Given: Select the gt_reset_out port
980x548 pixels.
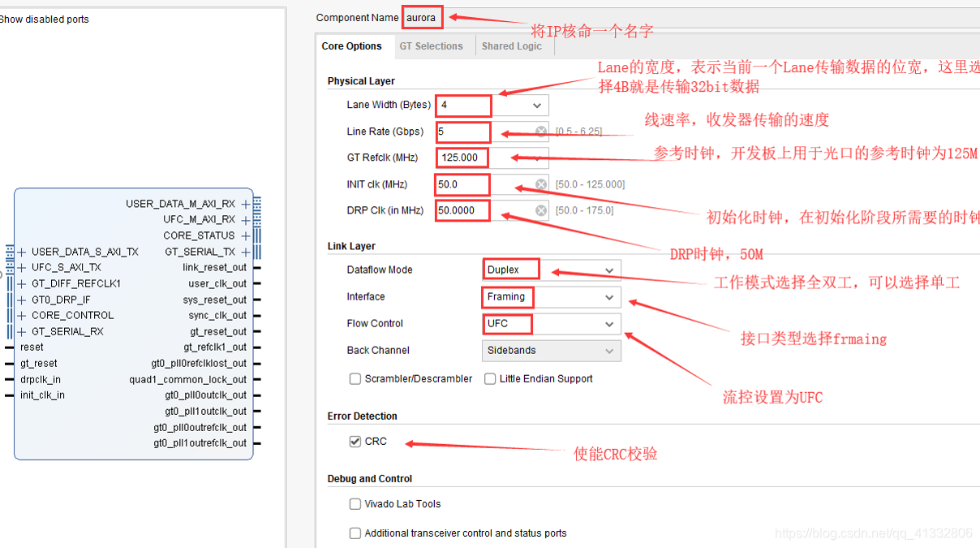Looking at the screenshot, I should pos(218,332).
